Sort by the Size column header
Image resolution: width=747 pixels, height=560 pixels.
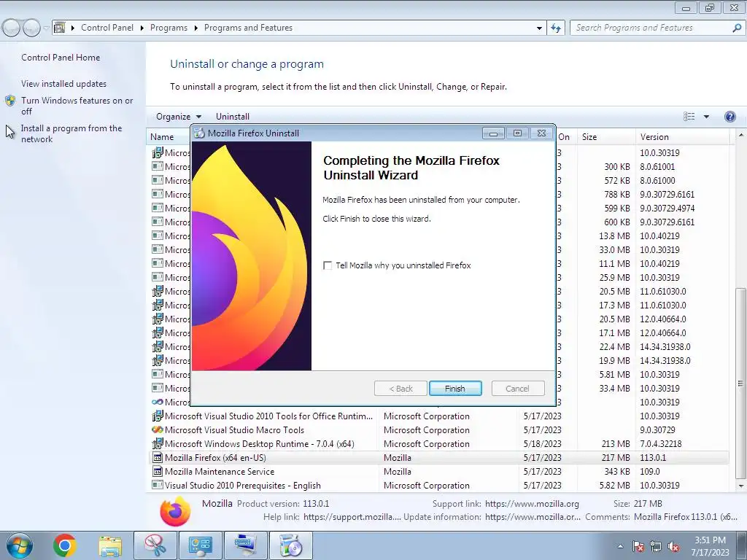coord(605,136)
